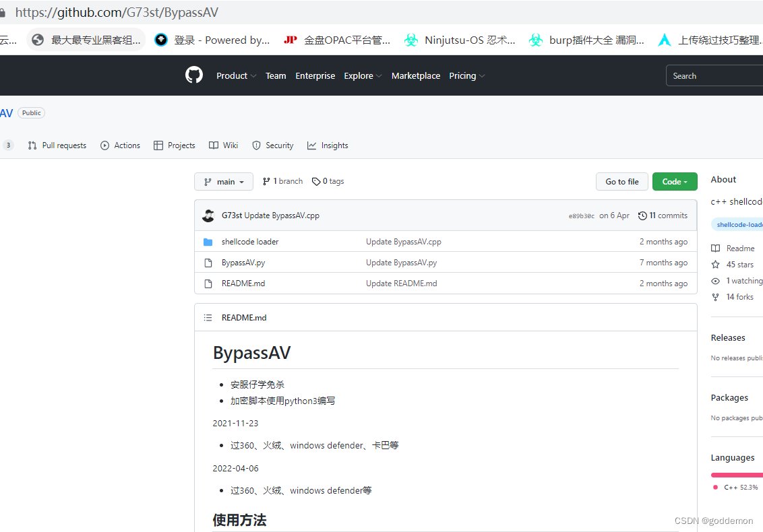Open the globe-icon hacker group bookmark
The image size is (763, 532).
87,40
